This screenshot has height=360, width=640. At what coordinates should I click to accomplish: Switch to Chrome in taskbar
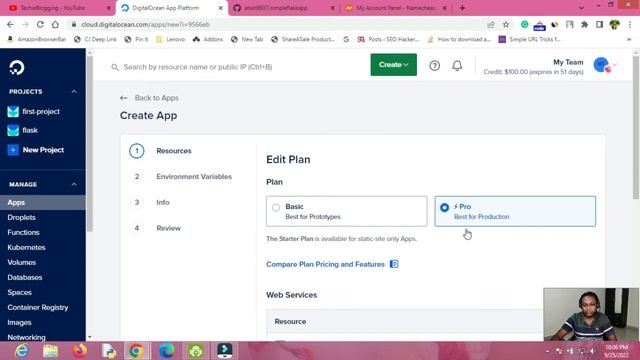[x=137, y=351]
